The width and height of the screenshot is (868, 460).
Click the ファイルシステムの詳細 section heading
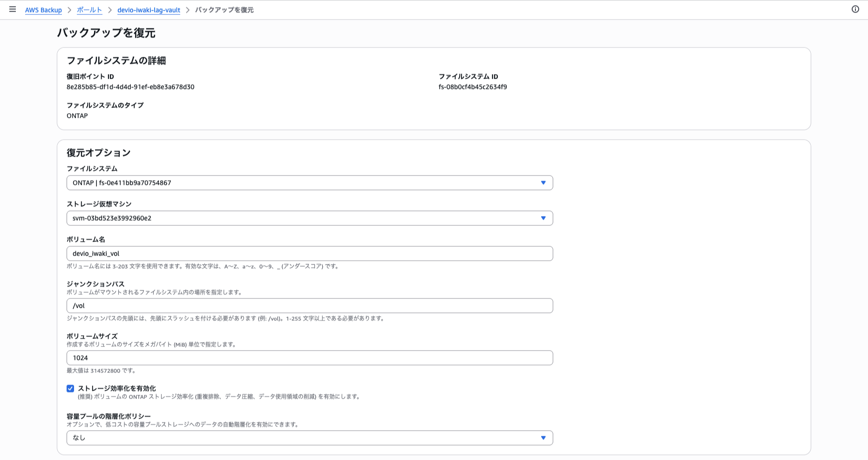pos(116,61)
